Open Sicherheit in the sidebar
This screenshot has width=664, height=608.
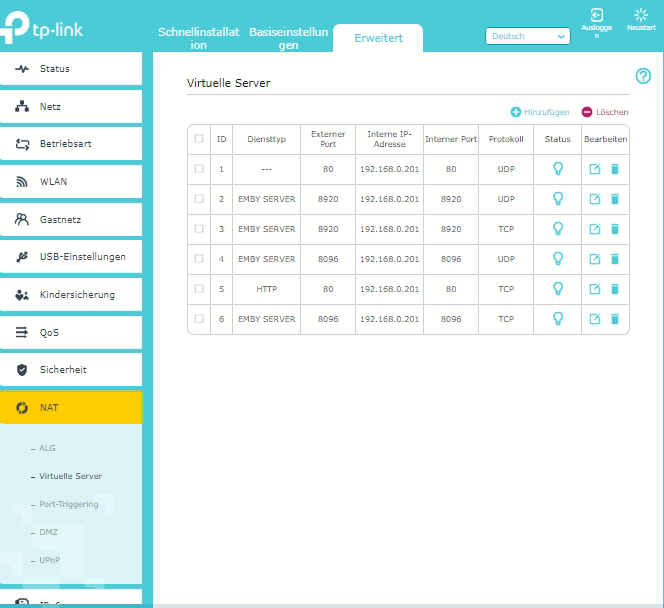pyautogui.click(x=71, y=370)
